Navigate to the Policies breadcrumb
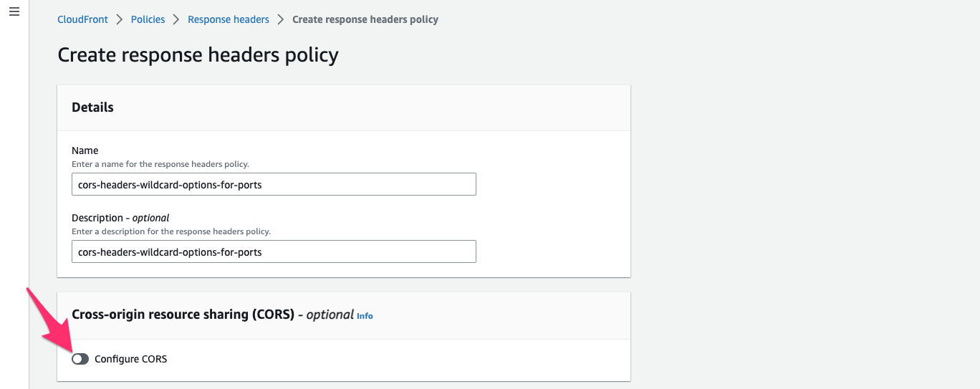This screenshot has height=389, width=980. pyautogui.click(x=148, y=19)
